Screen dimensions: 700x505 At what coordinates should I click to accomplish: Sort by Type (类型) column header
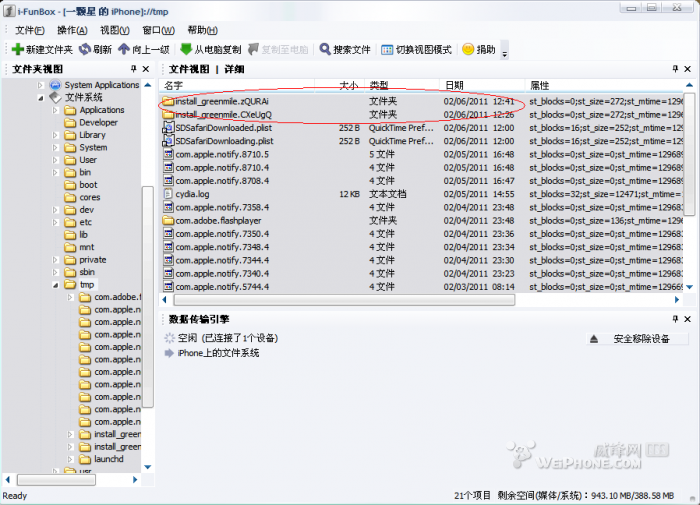click(402, 85)
